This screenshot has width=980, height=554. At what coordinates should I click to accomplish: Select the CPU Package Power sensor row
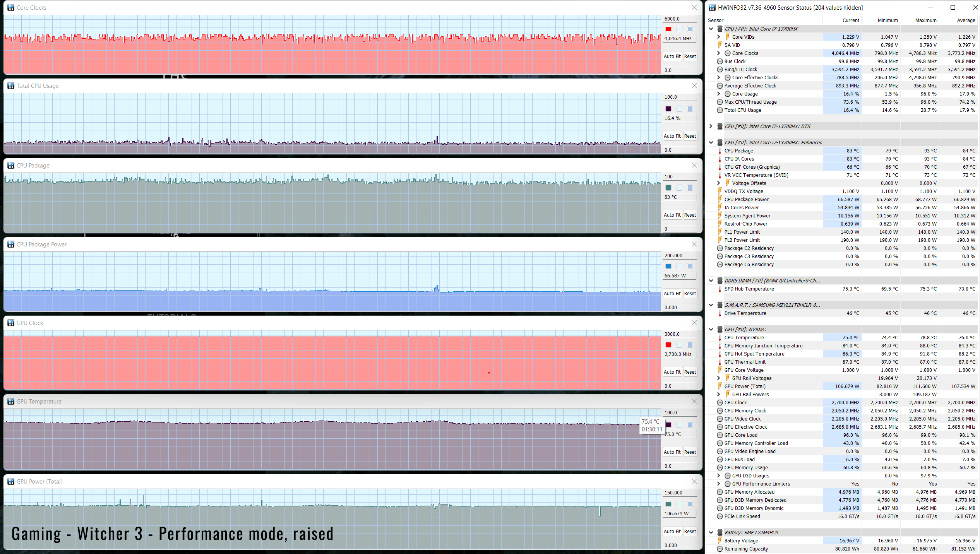[x=842, y=199]
